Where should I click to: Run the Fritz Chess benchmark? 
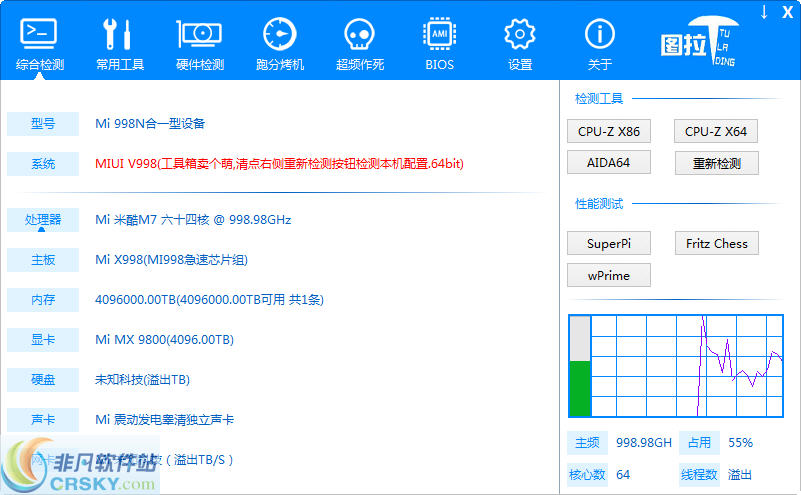(717, 243)
